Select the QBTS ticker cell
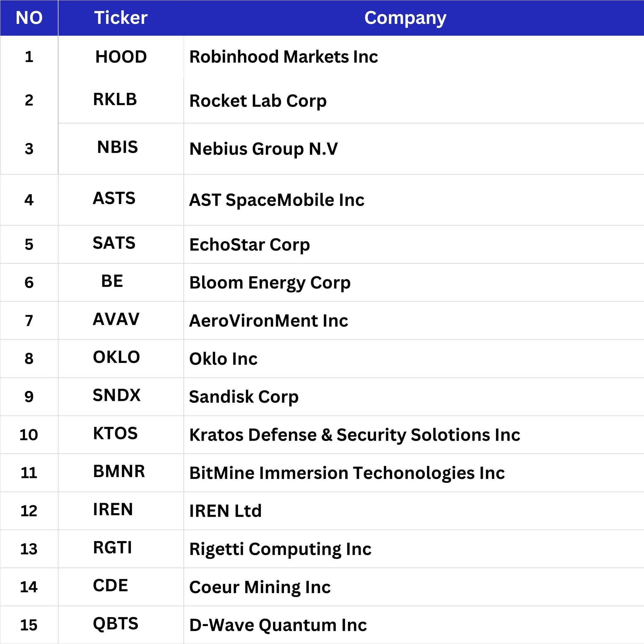Screen dimensions: 644x644 pos(115,623)
